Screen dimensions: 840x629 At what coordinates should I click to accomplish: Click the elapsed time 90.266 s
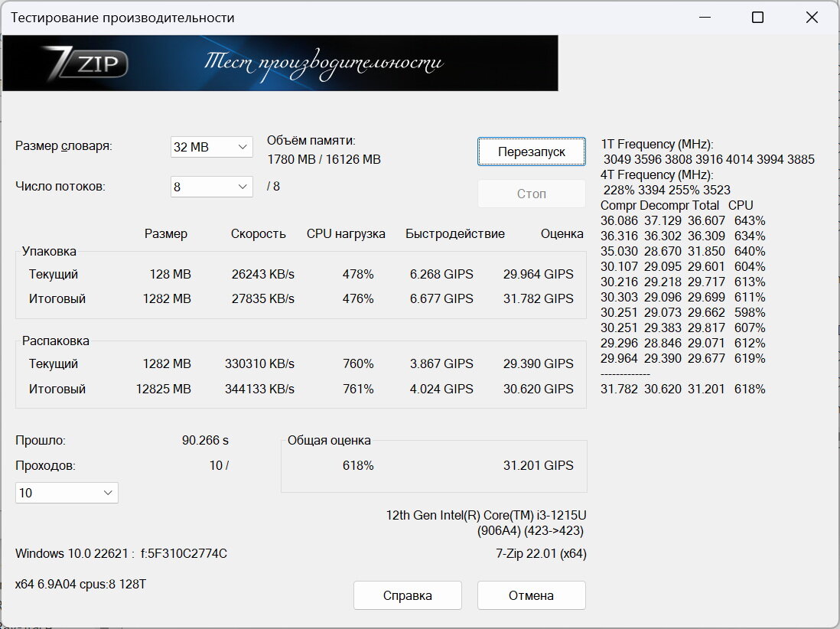(x=205, y=441)
